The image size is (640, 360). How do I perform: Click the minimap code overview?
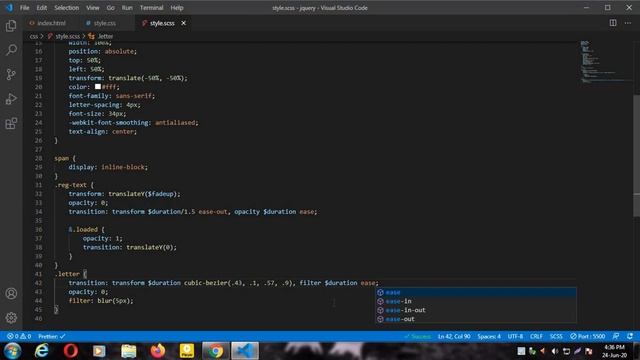click(x=606, y=62)
